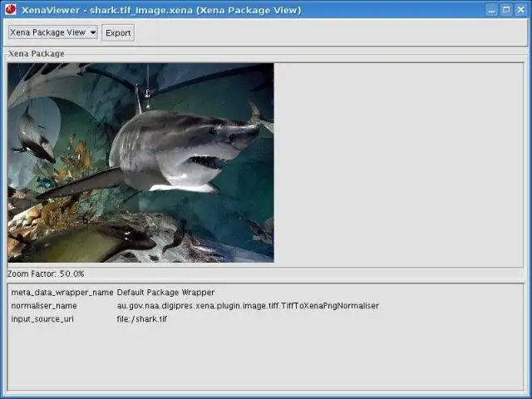This screenshot has height=399, width=532.
Task: Click the window title shark.tif_image.xena
Action: click(x=141, y=10)
